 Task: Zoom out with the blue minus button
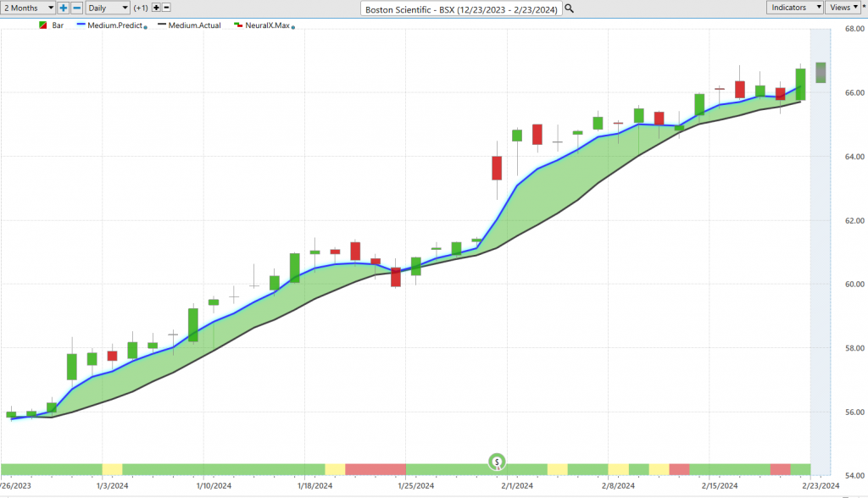pyautogui.click(x=77, y=8)
